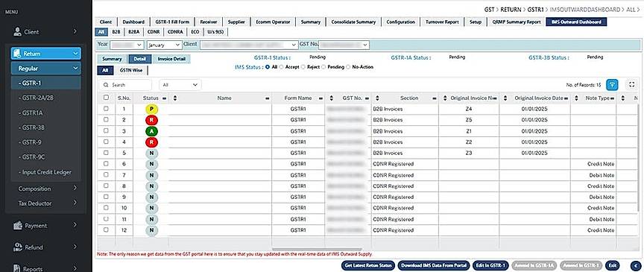Expand the Client sidebar menu chevron
This screenshot has height=272, width=644.
click(x=75, y=31)
